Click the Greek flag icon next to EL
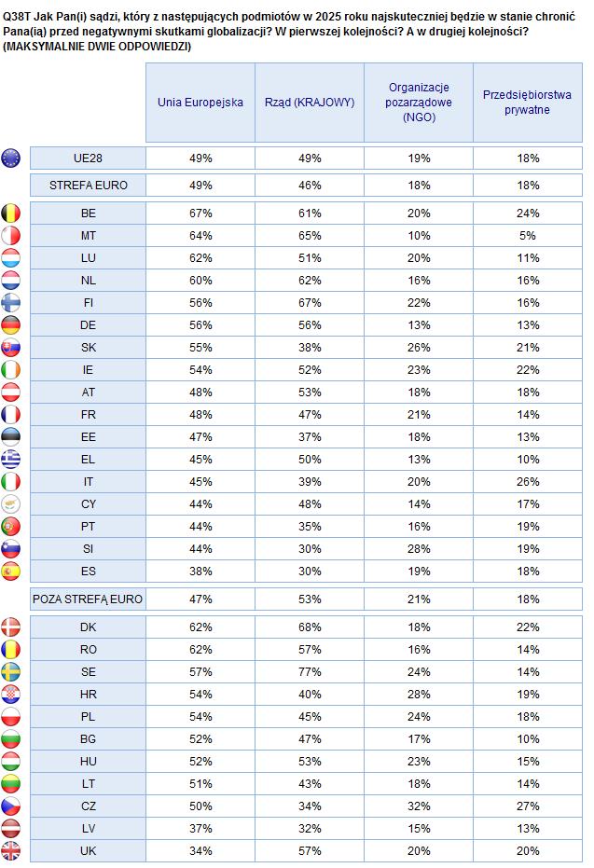Screen dimensions: 594x868 pos(10,460)
